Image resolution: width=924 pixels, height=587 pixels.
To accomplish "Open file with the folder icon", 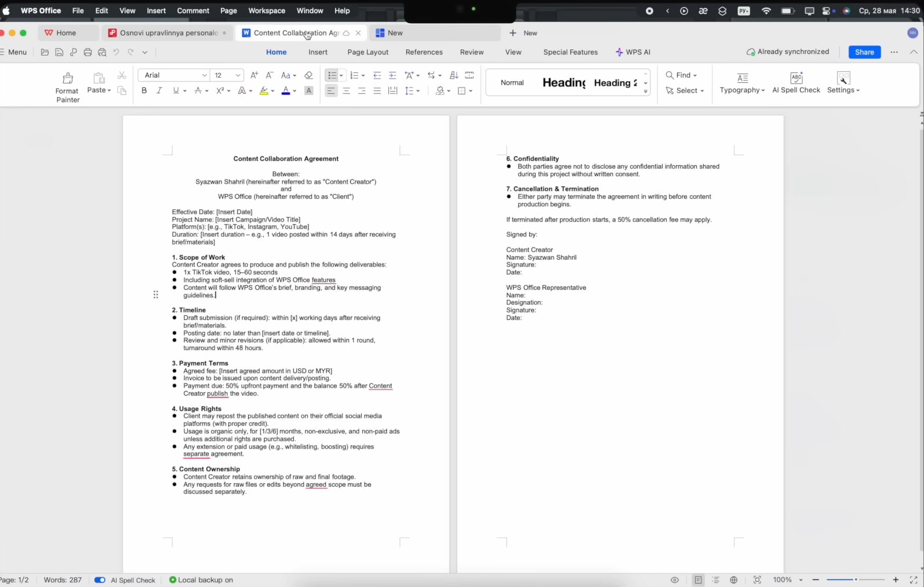I will tap(45, 52).
